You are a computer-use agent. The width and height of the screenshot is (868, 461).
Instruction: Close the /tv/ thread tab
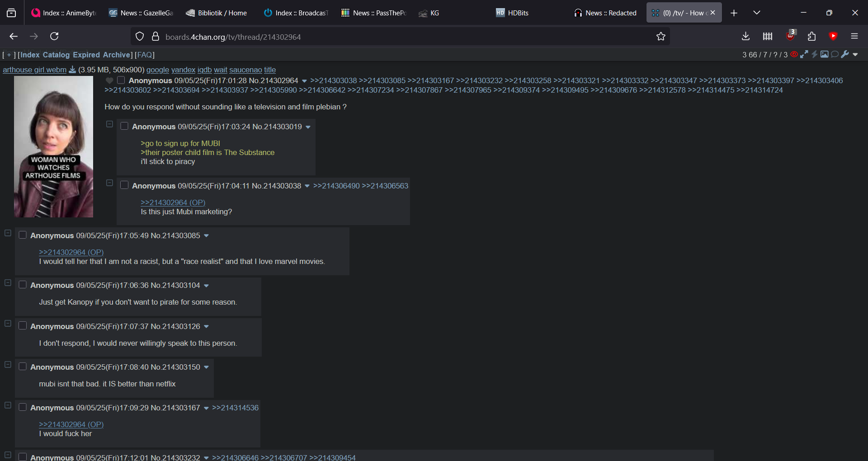pos(713,13)
